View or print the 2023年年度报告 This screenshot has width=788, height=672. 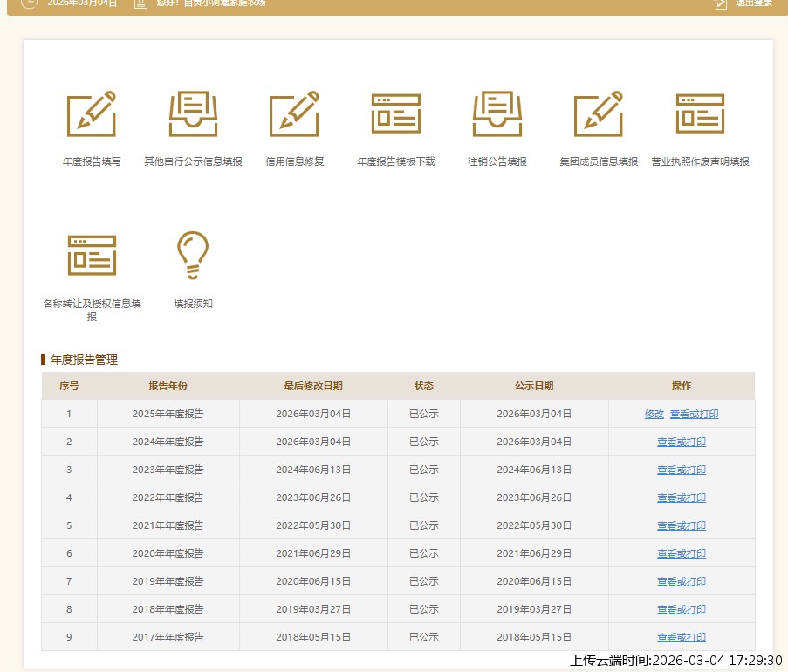(x=682, y=470)
